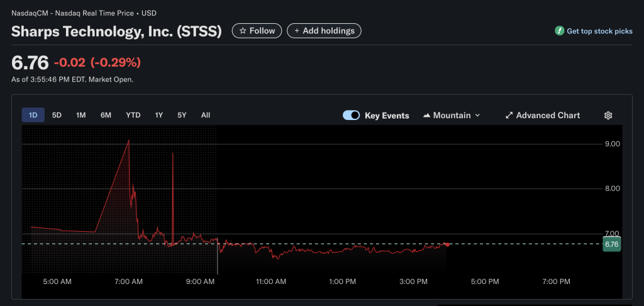Show the All time range
The image size is (644, 306).
(206, 115)
